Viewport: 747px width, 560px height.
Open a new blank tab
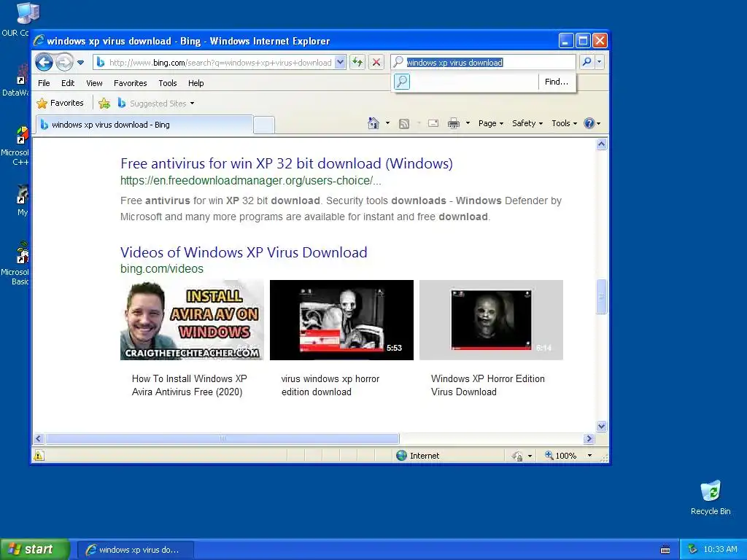(263, 125)
